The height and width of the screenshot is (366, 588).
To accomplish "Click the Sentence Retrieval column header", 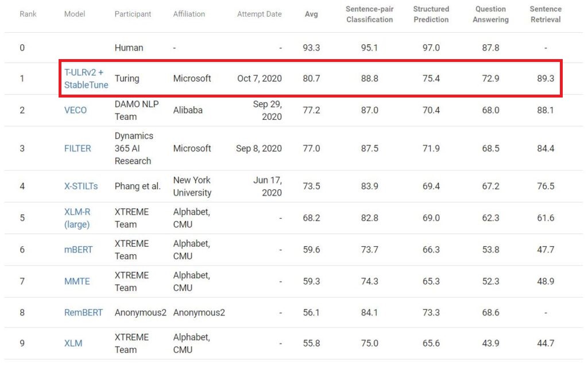I will point(545,14).
